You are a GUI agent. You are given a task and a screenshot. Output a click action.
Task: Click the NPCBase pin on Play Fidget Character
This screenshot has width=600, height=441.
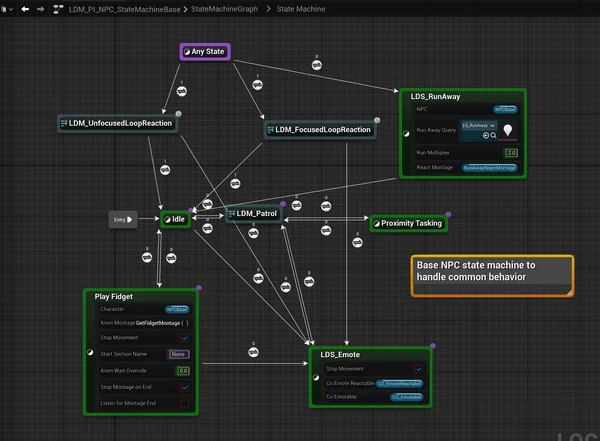click(177, 309)
